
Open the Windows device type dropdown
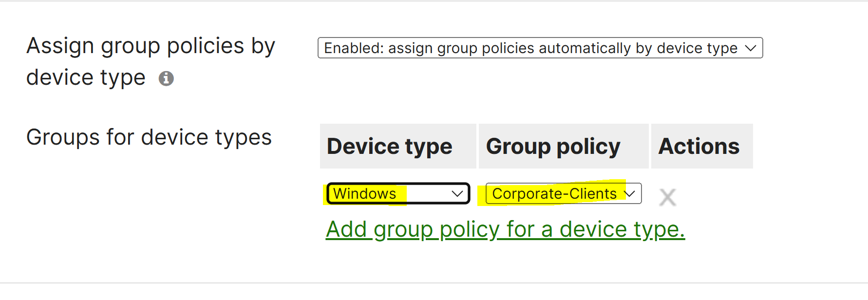coord(398,193)
